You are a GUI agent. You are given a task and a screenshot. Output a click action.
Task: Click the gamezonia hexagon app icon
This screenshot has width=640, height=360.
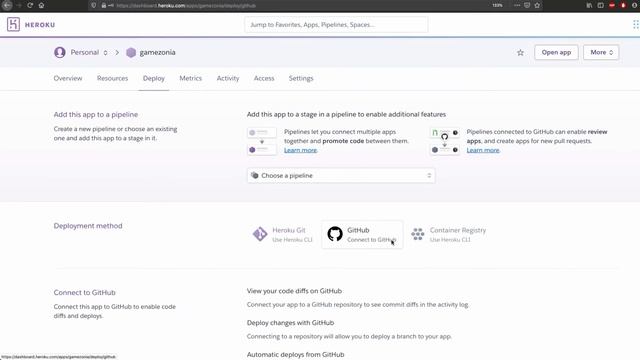[x=131, y=53]
